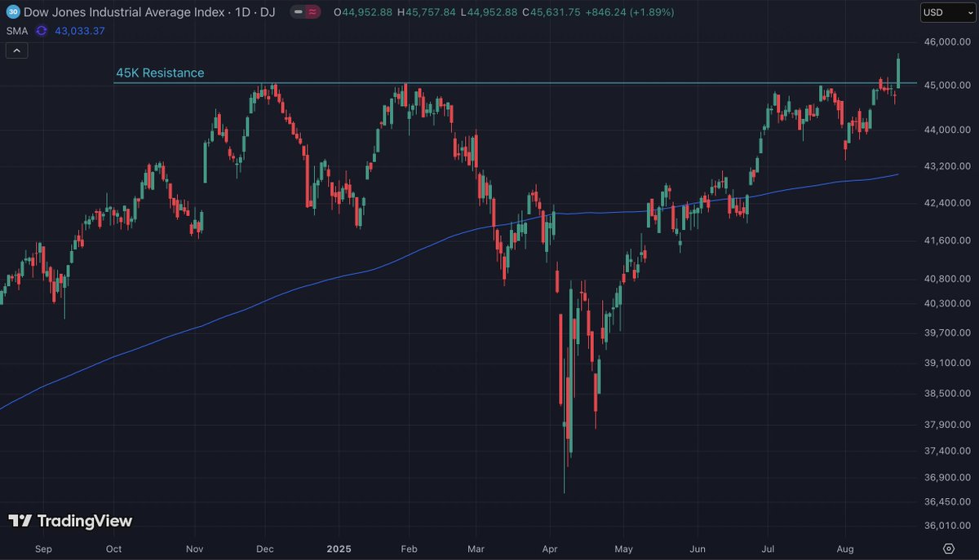Click the Mar time axis label

click(476, 549)
